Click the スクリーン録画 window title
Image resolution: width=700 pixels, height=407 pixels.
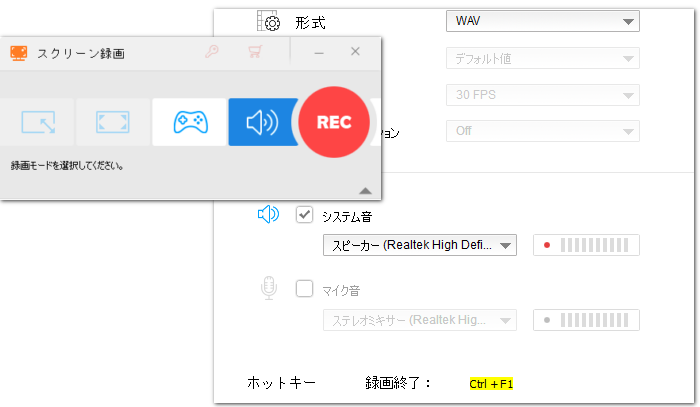[81, 54]
